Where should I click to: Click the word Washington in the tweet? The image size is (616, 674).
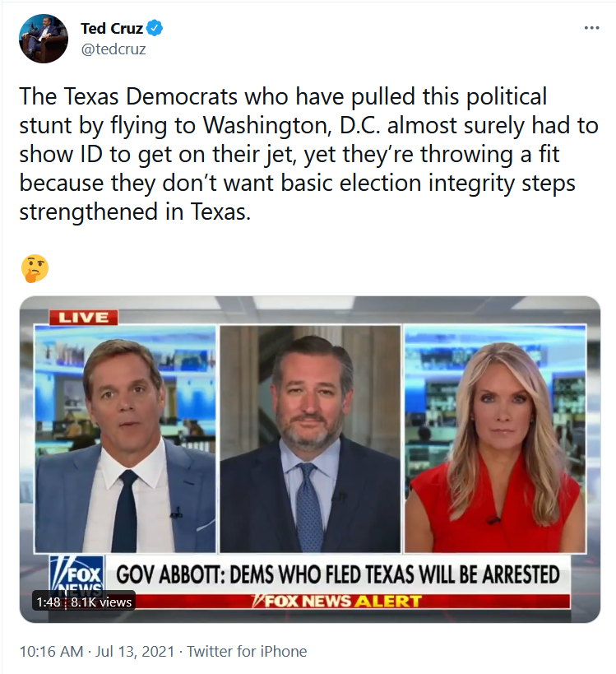point(266,126)
